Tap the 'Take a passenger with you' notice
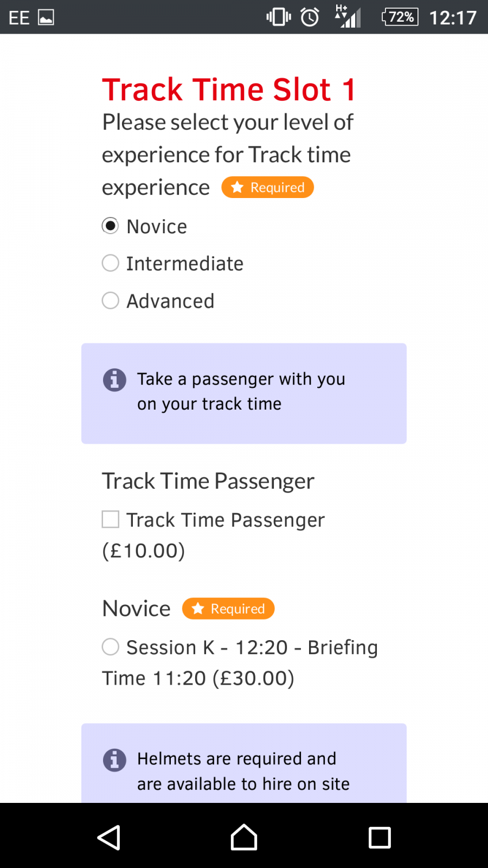This screenshot has height=868, width=488. 244,393
